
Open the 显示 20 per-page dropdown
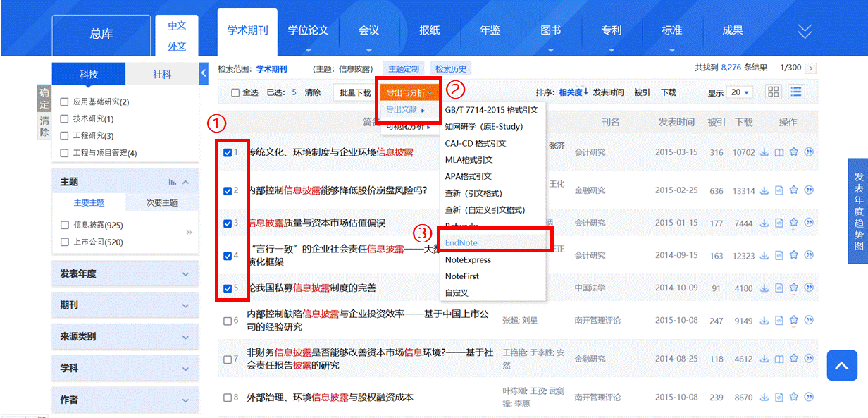pyautogui.click(x=739, y=92)
